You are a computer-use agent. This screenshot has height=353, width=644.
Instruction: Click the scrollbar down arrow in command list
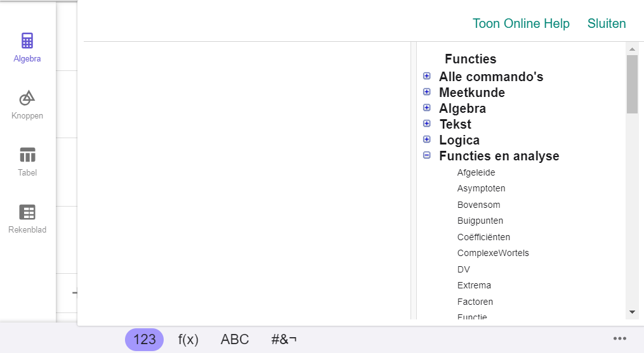point(632,312)
